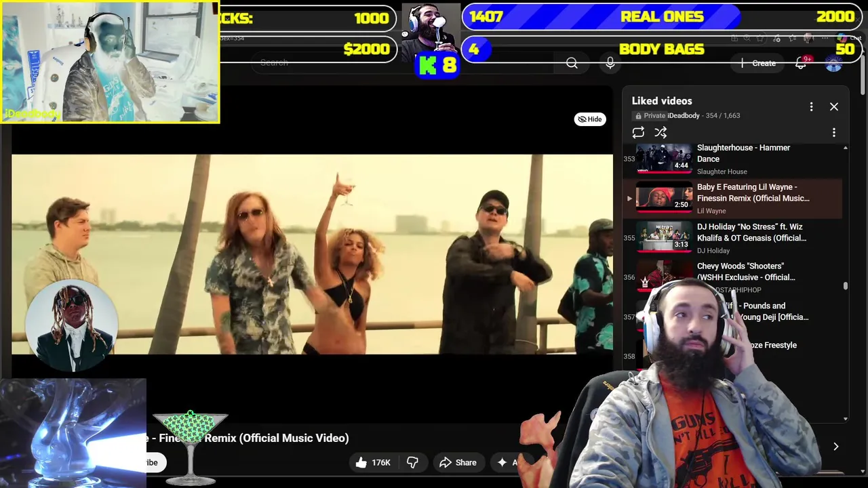
Task: Click address bar split screen icon
Action: coord(734,39)
